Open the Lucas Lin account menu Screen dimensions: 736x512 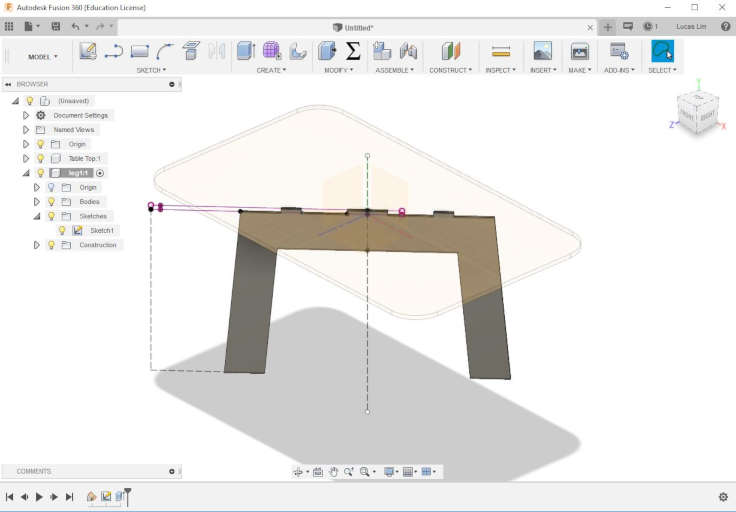pos(691,27)
